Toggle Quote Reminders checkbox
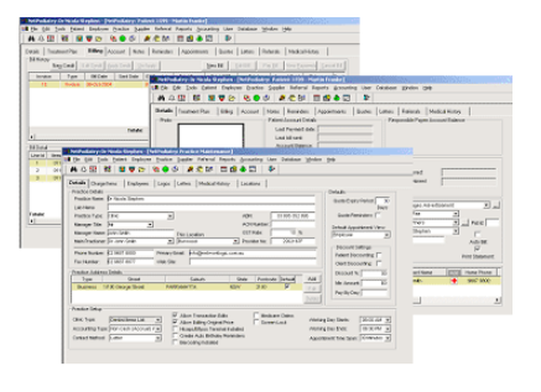The height and width of the screenshot is (392, 541). tap(378, 215)
